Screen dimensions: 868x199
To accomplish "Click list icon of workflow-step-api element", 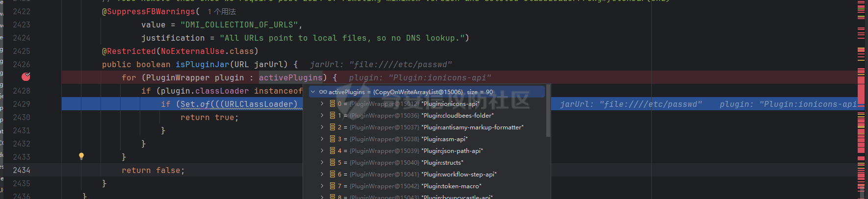I will pos(332,174).
